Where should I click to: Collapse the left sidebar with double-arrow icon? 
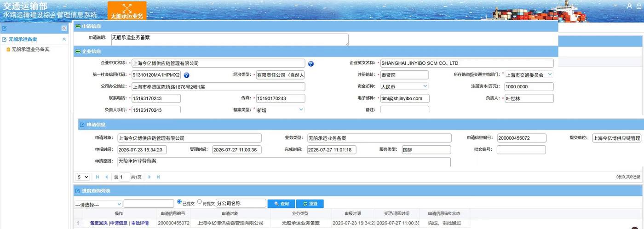pos(64,28)
